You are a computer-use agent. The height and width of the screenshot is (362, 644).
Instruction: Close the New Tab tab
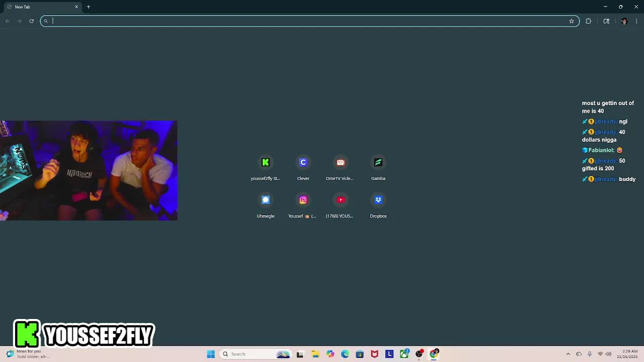click(76, 7)
